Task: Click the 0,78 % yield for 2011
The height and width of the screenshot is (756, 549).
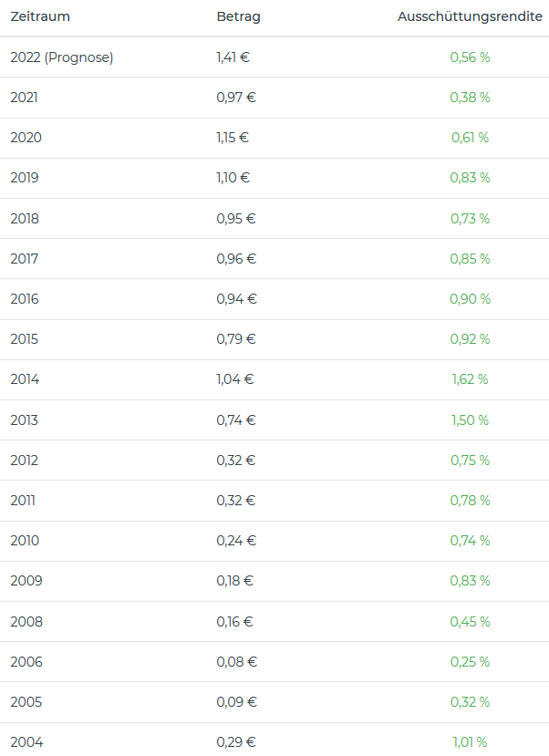Action: coord(470,500)
